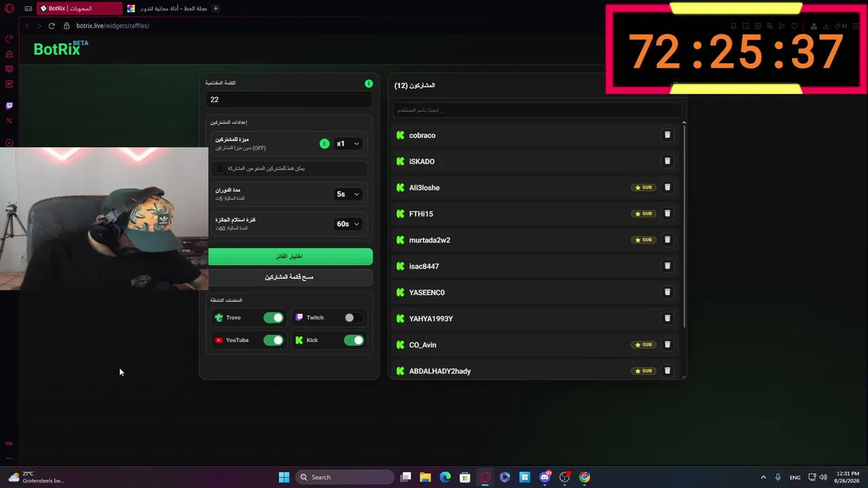The height and width of the screenshot is (488, 868).
Task: Open Microsoft Edge from the taskbar
Action: [445, 477]
